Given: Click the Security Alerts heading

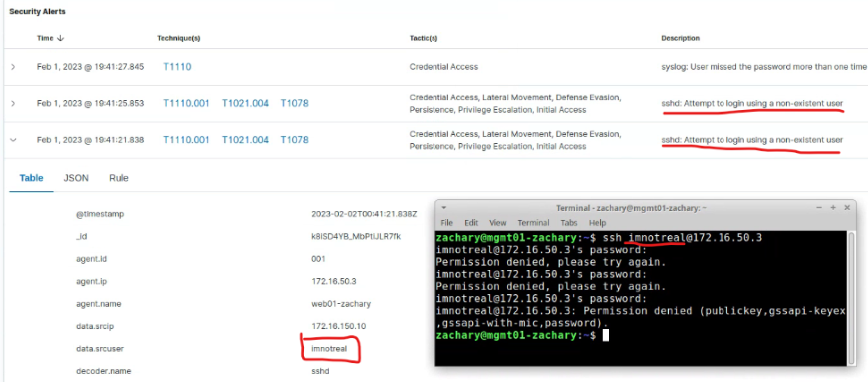Looking at the screenshot, I should point(37,11).
